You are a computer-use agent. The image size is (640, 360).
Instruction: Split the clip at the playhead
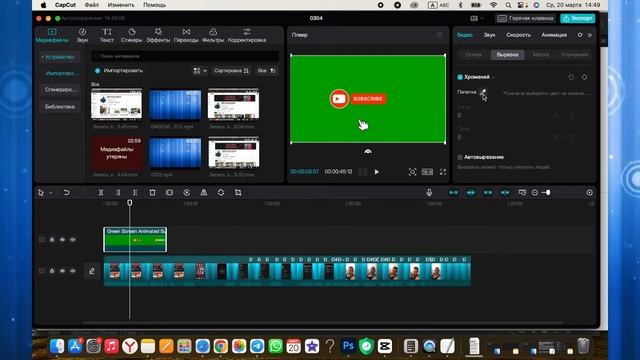(101, 192)
